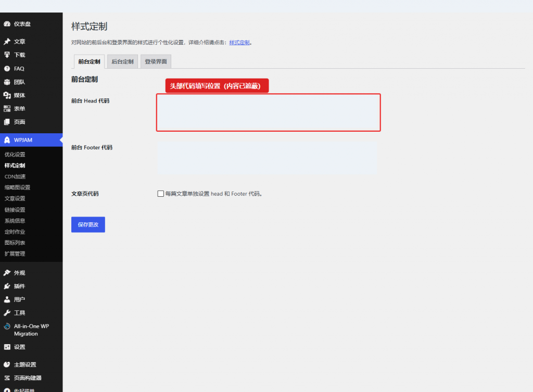The height and width of the screenshot is (392, 533).
Task: Click the paintbrush icon for 外观
Action: [7, 273]
